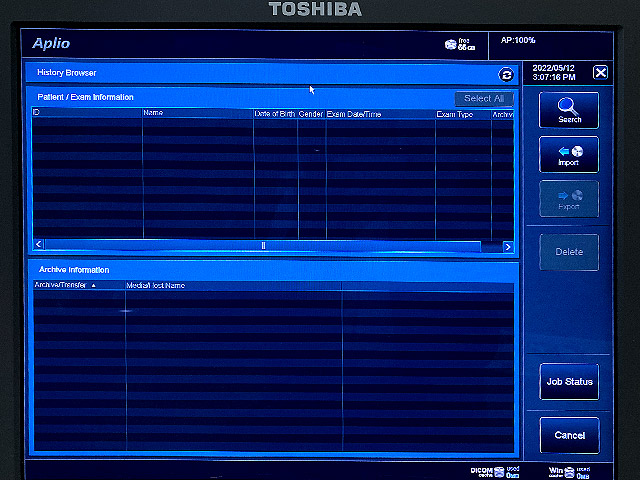Sort by Date of Birth column header
This screenshot has height=480, width=640.
tap(275, 114)
